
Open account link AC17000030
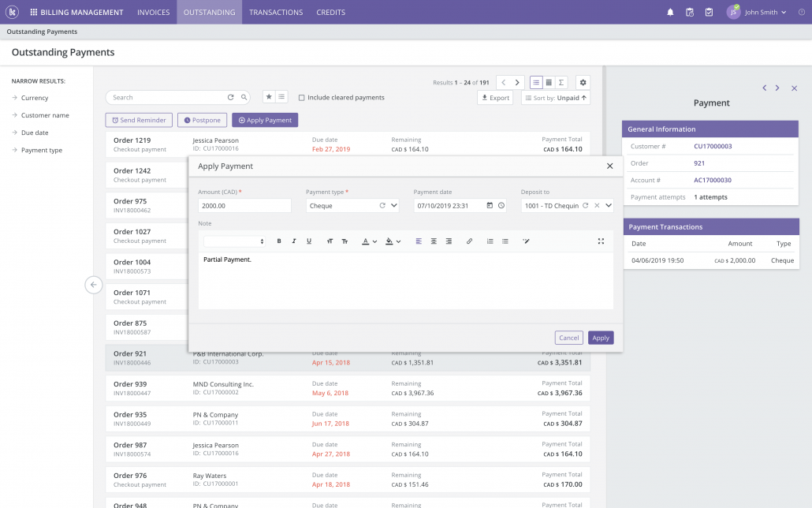713,180
